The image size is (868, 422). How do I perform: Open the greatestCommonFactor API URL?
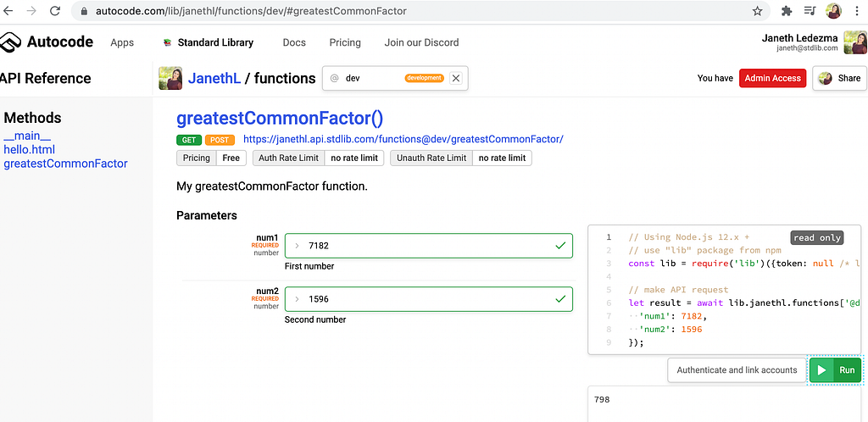tap(403, 139)
